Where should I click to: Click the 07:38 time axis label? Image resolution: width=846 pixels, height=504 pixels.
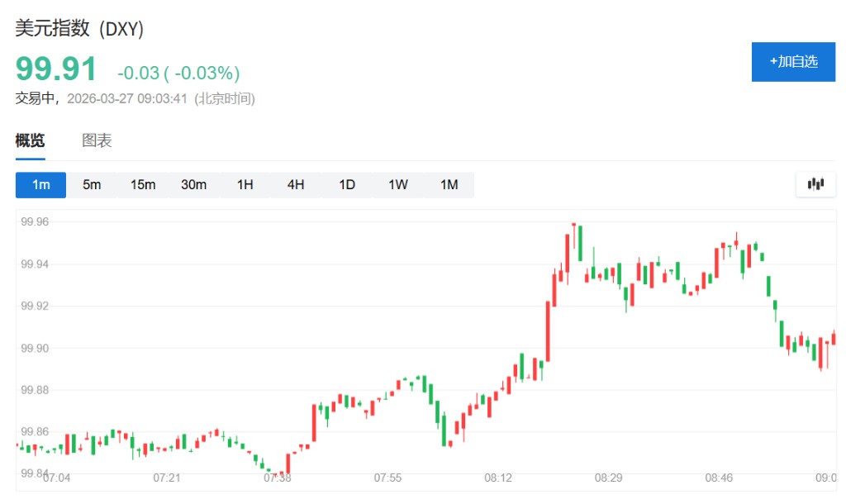coord(277,478)
